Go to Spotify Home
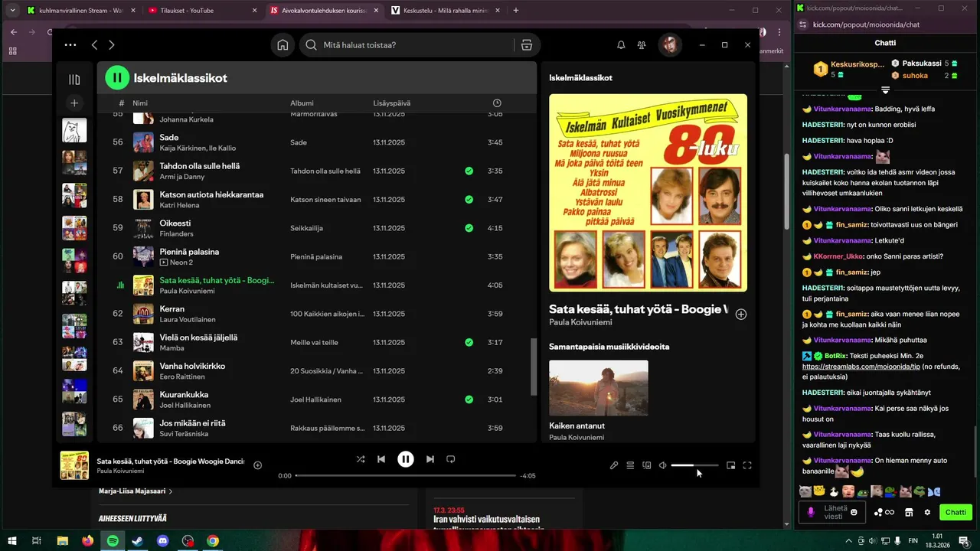The width and height of the screenshot is (980, 551). click(x=283, y=45)
